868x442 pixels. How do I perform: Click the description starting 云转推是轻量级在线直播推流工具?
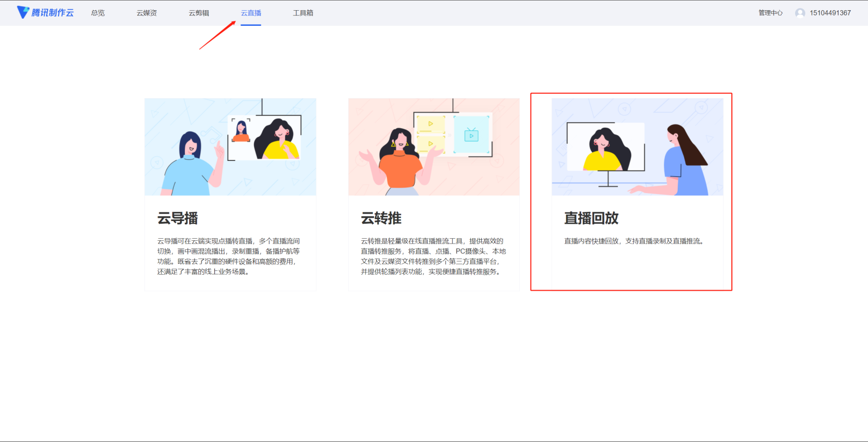coord(433,256)
